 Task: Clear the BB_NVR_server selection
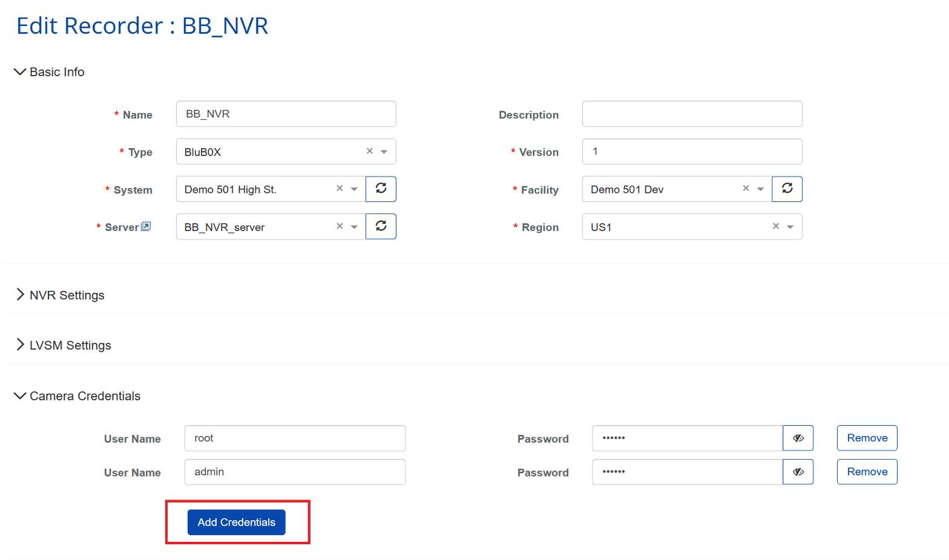coord(340,226)
